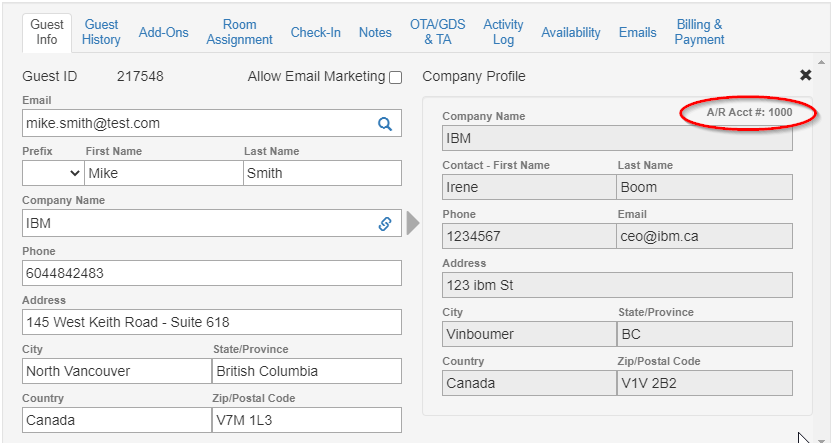Image resolution: width=834 pixels, height=443 pixels.
Task: Close the Company Profile panel
Action: 805,76
